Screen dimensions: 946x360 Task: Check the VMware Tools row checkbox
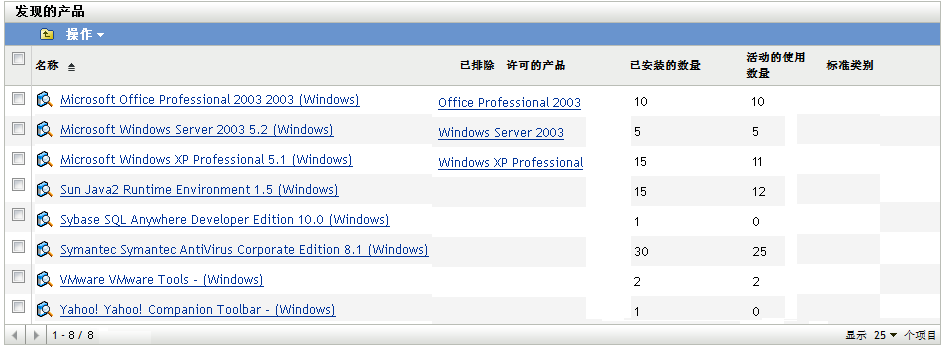point(19,277)
